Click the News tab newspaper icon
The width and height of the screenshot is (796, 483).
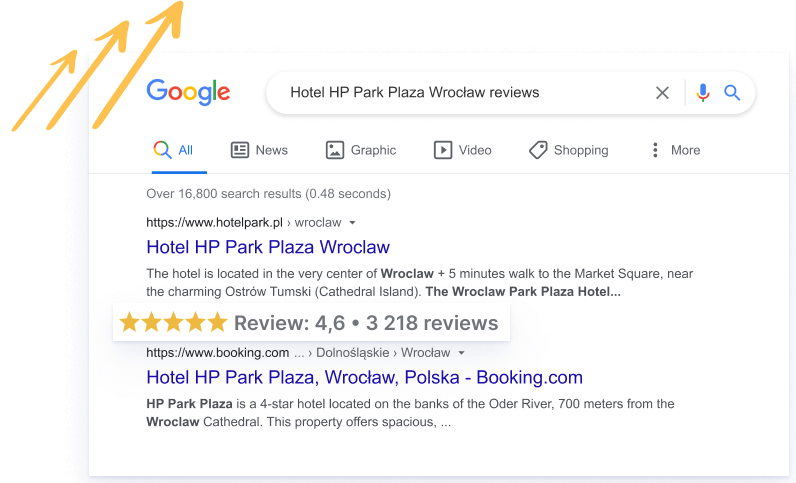pyautogui.click(x=240, y=150)
